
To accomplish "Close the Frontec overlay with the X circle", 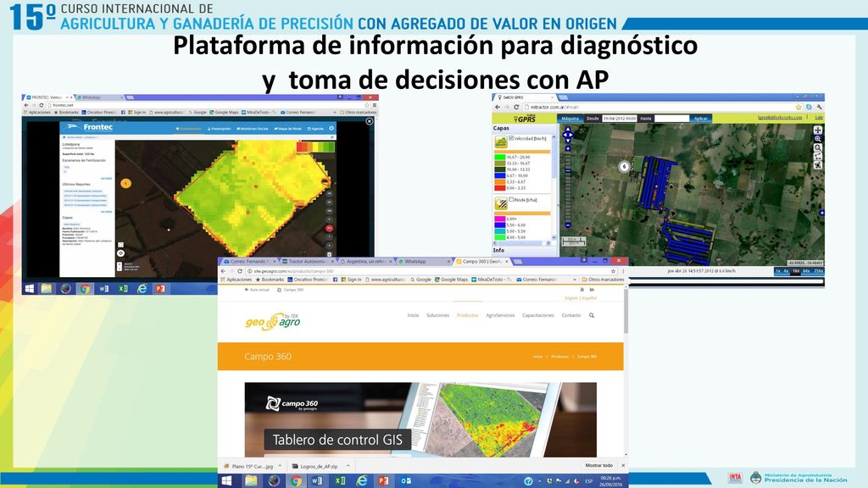I will click(370, 121).
